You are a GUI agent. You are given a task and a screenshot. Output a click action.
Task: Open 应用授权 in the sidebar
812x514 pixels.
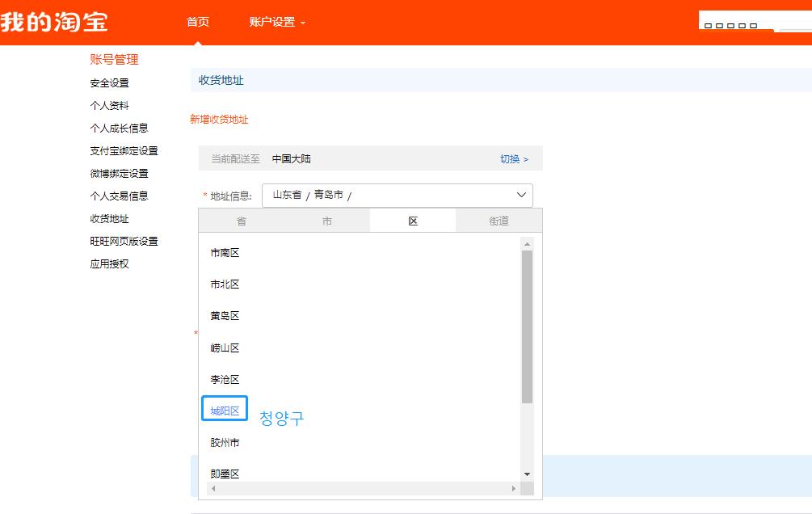109,263
